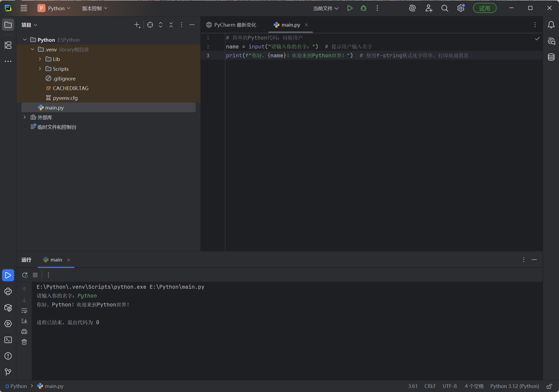559x392 pixels.
Task: Open the main hamburger menu
Action: [x=24, y=8]
